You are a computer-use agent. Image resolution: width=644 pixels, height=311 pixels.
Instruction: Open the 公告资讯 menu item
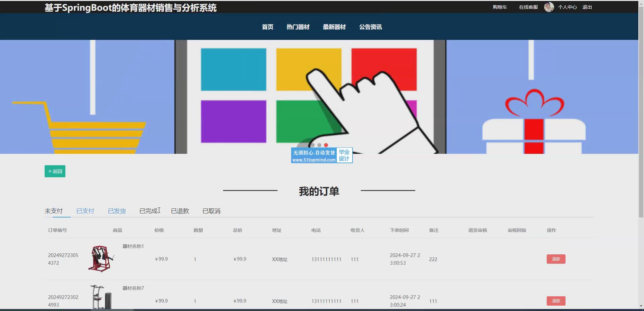[370, 27]
